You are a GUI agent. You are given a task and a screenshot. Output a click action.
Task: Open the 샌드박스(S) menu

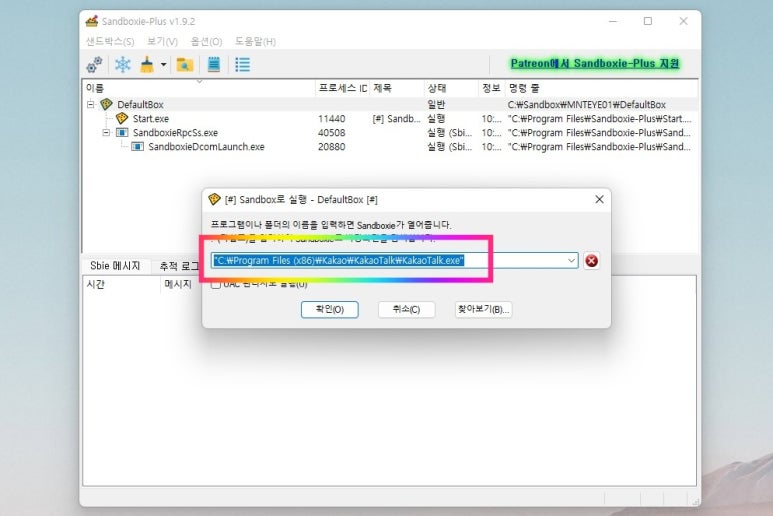pyautogui.click(x=110, y=41)
